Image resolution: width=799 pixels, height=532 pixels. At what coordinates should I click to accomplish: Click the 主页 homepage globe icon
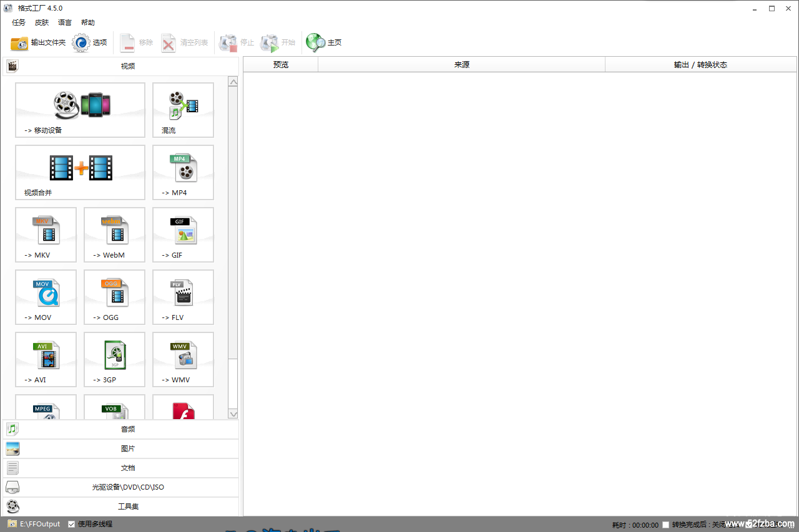(x=316, y=42)
